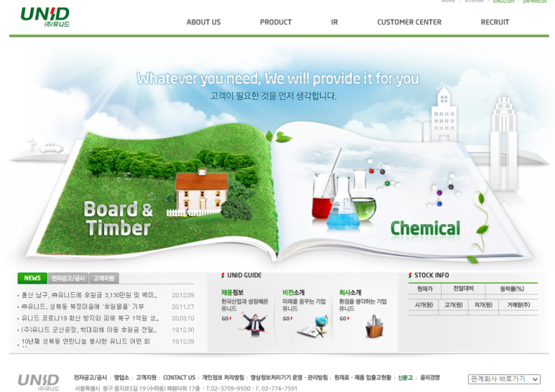Open the RECRUIT menu
This screenshot has width=555, height=392.
coord(495,22)
